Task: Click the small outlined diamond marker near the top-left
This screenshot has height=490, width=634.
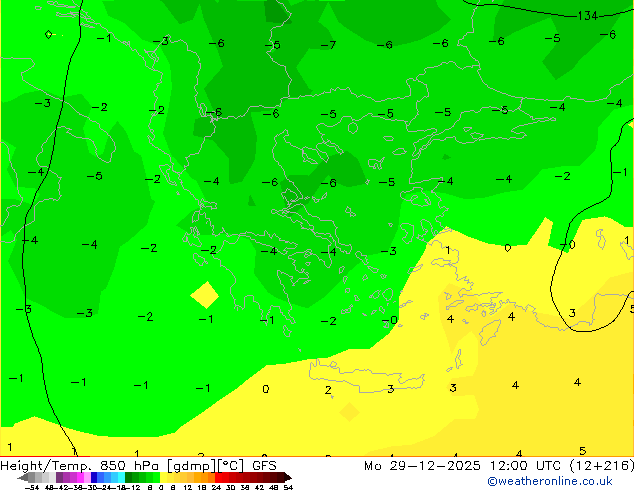Action: (48, 34)
